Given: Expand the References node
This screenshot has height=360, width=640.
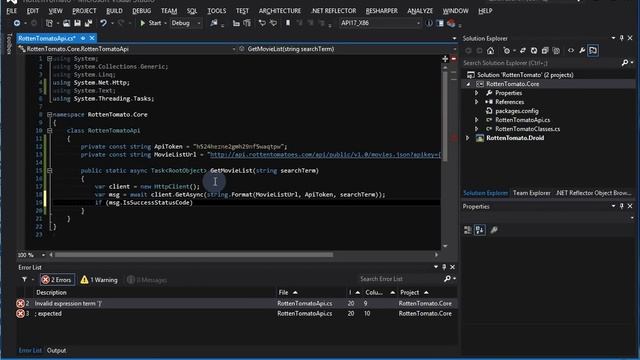Looking at the screenshot, I should point(476,102).
